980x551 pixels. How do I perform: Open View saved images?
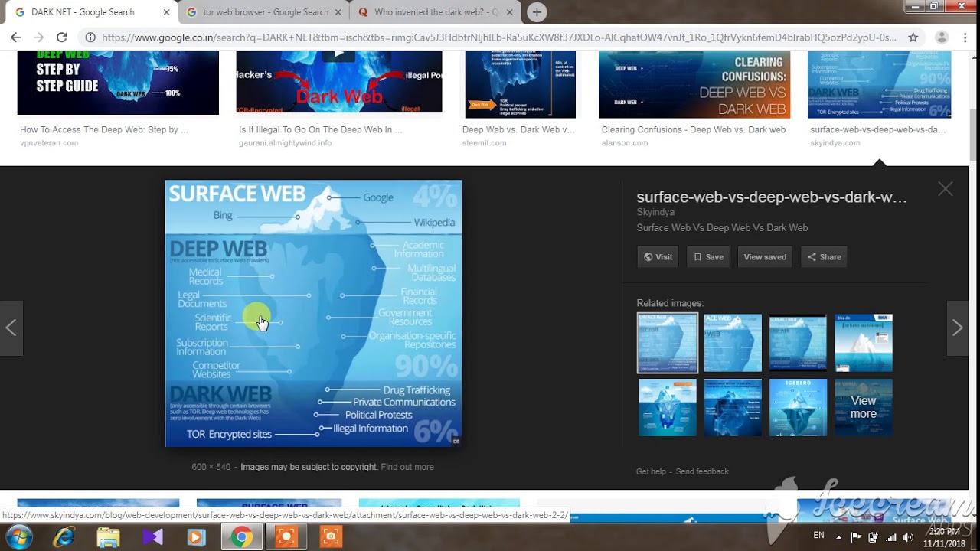tap(765, 257)
